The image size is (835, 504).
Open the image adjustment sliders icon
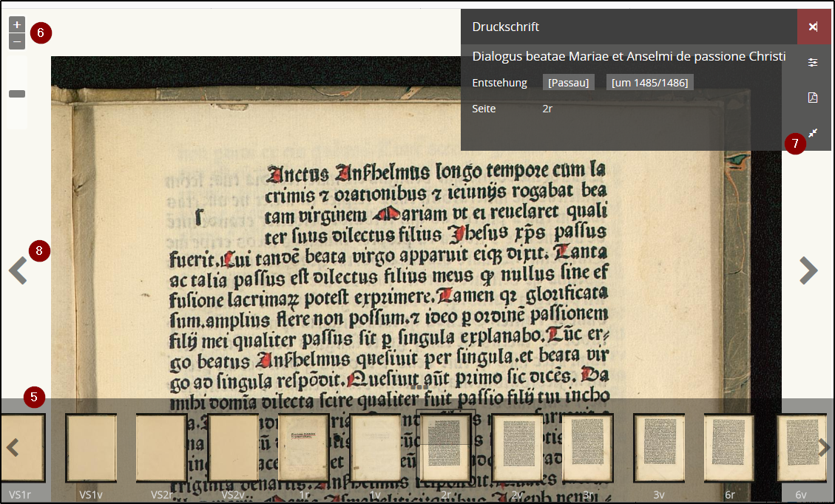(813, 62)
